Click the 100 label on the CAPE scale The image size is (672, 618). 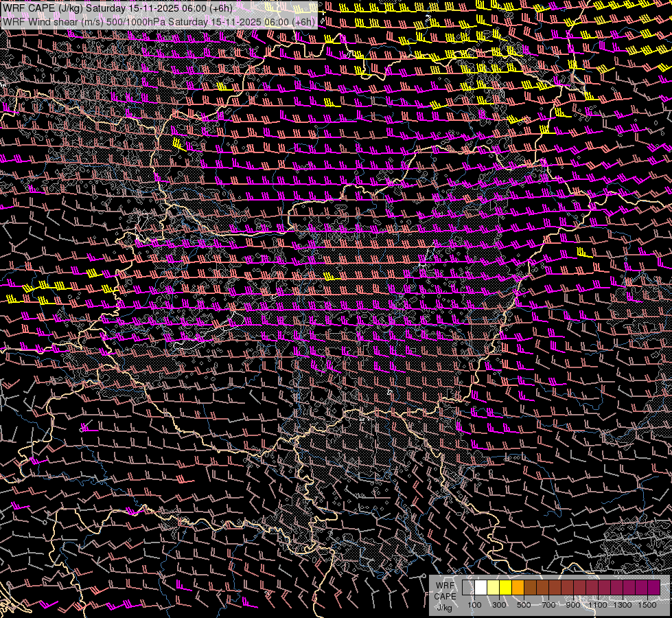pyautogui.click(x=474, y=605)
